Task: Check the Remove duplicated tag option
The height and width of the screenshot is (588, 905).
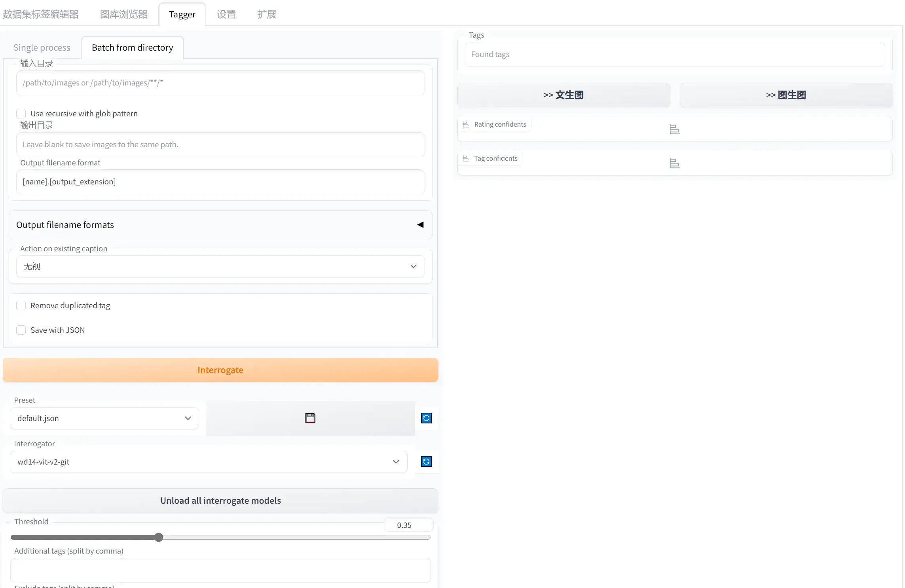Action: [x=21, y=306]
